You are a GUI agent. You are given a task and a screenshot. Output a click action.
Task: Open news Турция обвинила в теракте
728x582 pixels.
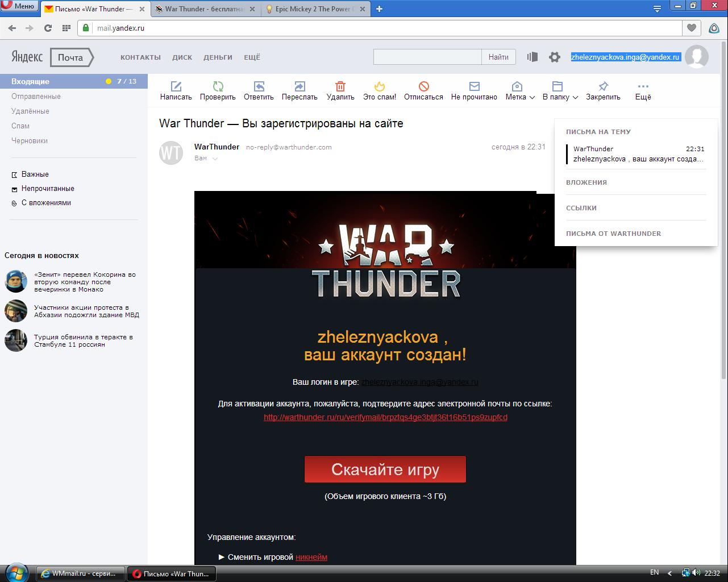click(x=84, y=340)
